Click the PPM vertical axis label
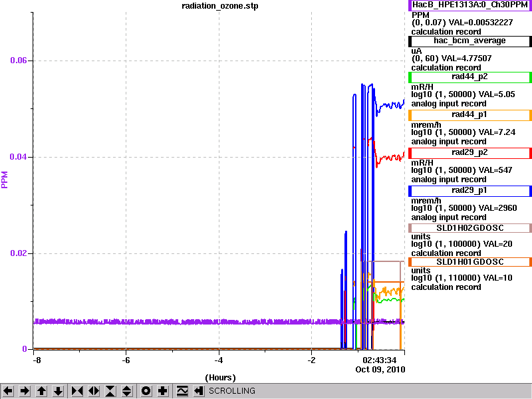532x399 pixels. pyautogui.click(x=5, y=180)
